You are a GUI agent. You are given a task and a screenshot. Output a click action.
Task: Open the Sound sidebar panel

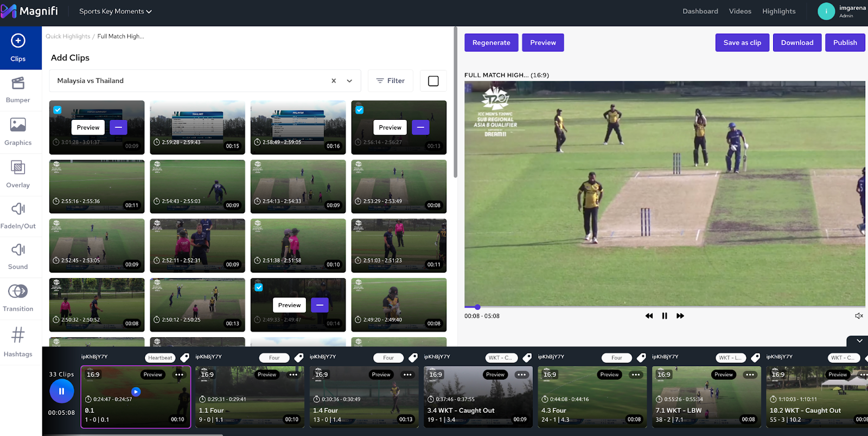[x=18, y=257]
